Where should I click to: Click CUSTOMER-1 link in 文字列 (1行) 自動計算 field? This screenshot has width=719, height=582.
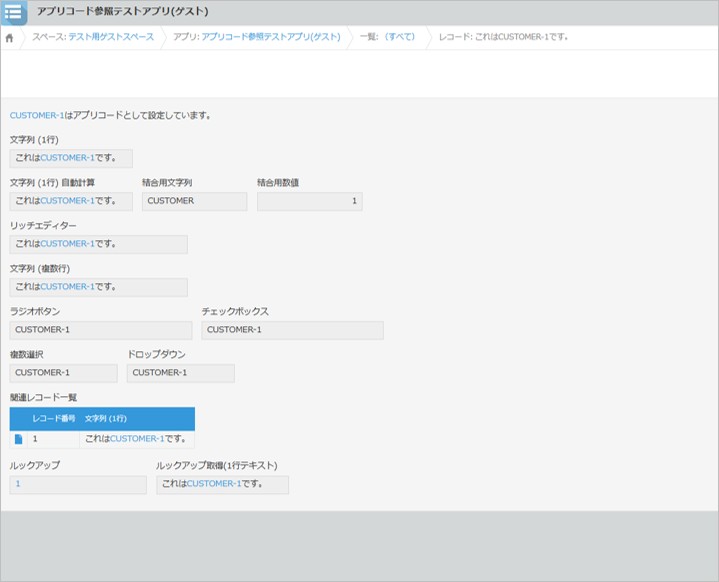pyautogui.click(x=67, y=201)
